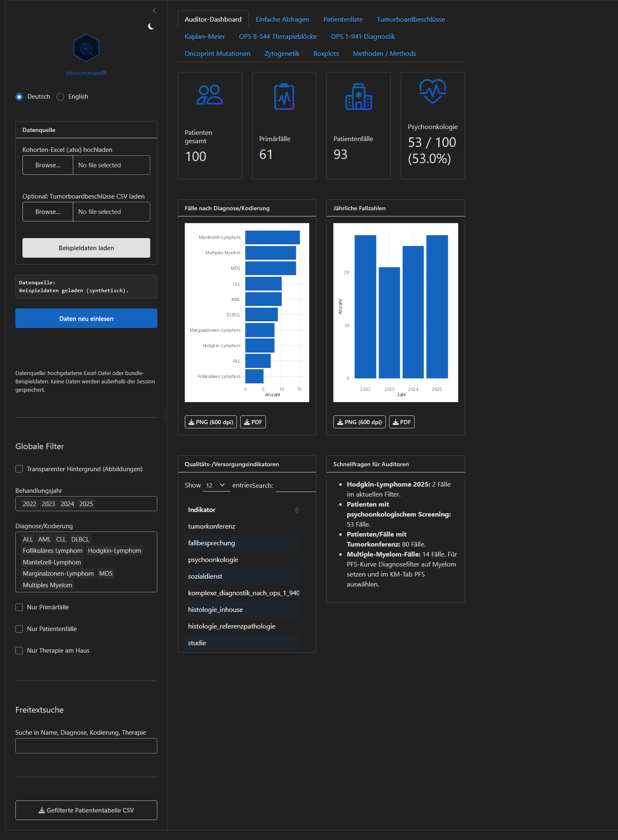Image resolution: width=618 pixels, height=840 pixels.
Task: Open OPS 1-941 Diagnostik tab
Action: pos(363,36)
